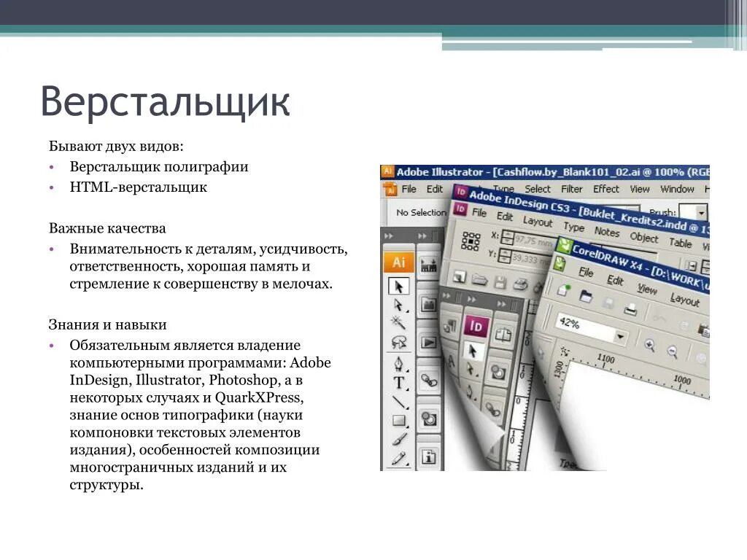Click the reference point grid in InDesign
Image resolution: width=747 pixels, height=560 pixels.
tap(471, 241)
